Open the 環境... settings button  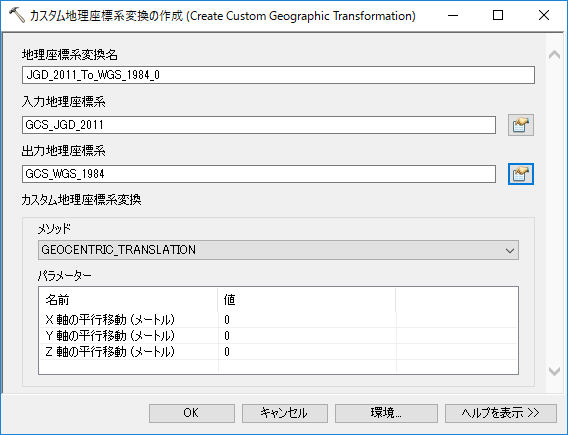pos(386,413)
